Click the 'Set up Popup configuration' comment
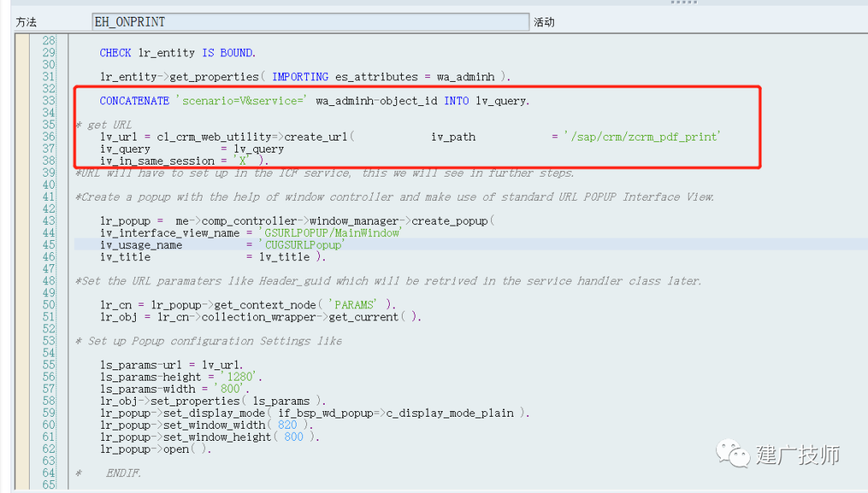868x493 pixels. [209, 340]
